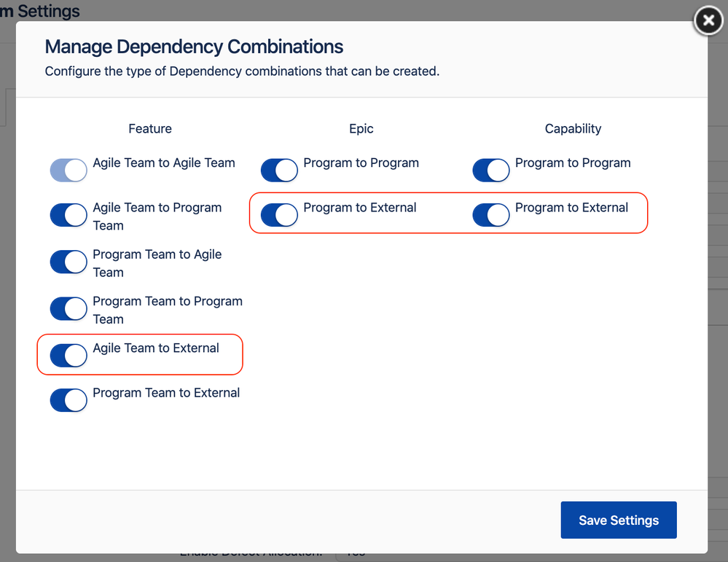
Task: Close the Manage Dependency Combinations dialog
Action: (x=708, y=20)
